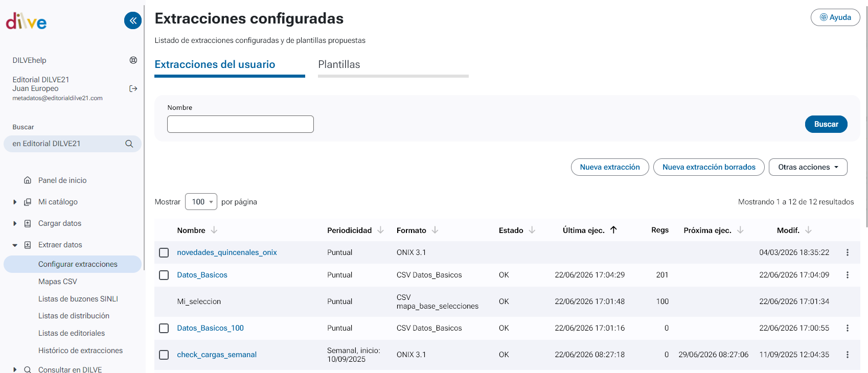Click the DILVEhelp lifebuoy icon
Viewport: 868px width, 373px height.
click(133, 60)
